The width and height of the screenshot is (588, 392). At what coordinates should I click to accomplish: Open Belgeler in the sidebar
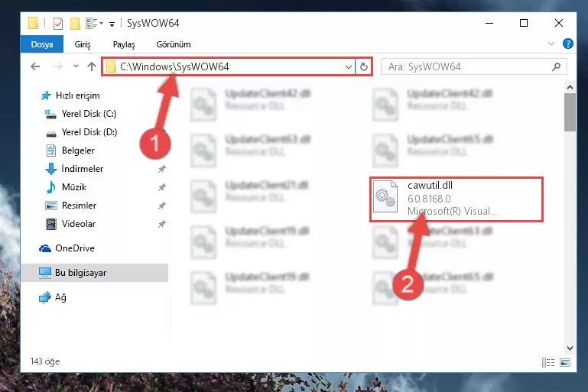tap(70, 151)
